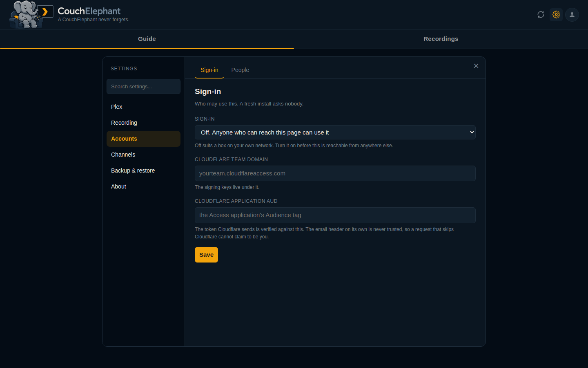Open the user account avatar icon
The height and width of the screenshot is (368, 588).
coord(572,15)
